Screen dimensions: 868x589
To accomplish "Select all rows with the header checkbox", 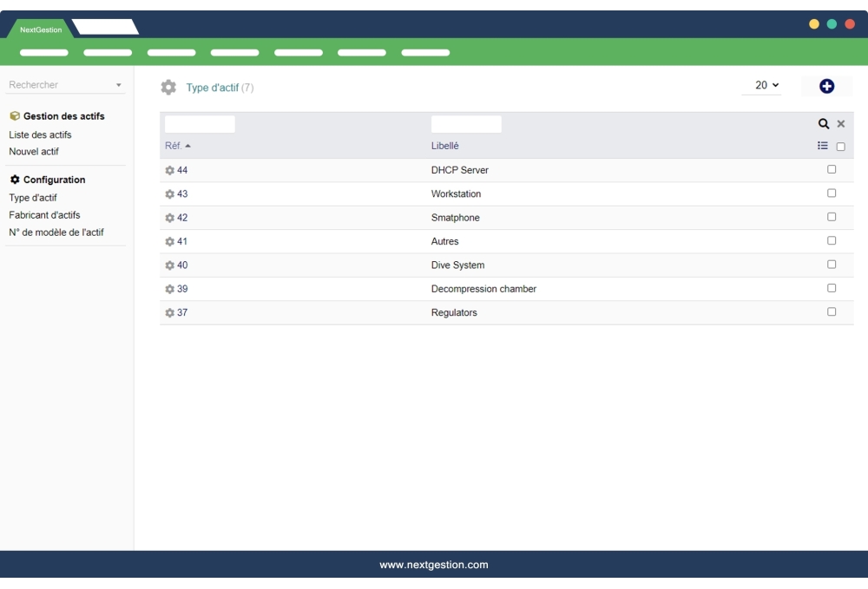I will (842, 146).
